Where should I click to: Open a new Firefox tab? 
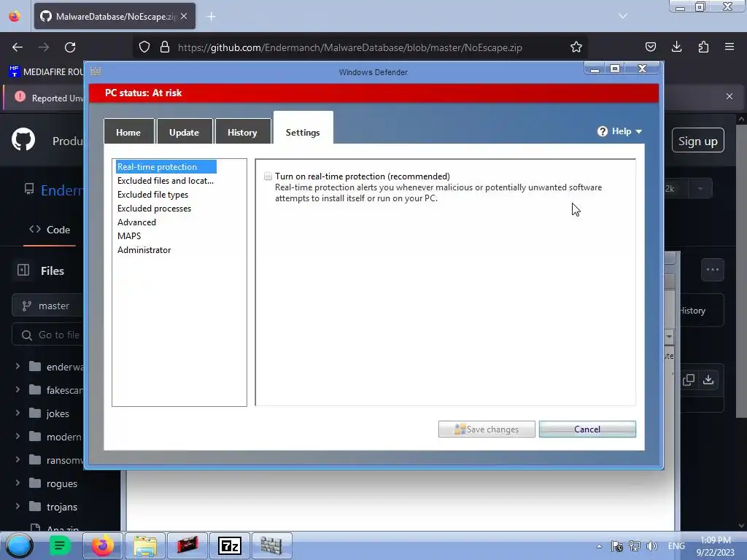click(x=211, y=17)
